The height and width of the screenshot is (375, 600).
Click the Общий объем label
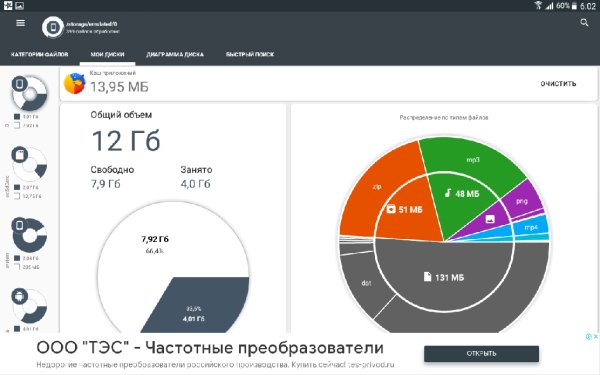[x=121, y=115]
